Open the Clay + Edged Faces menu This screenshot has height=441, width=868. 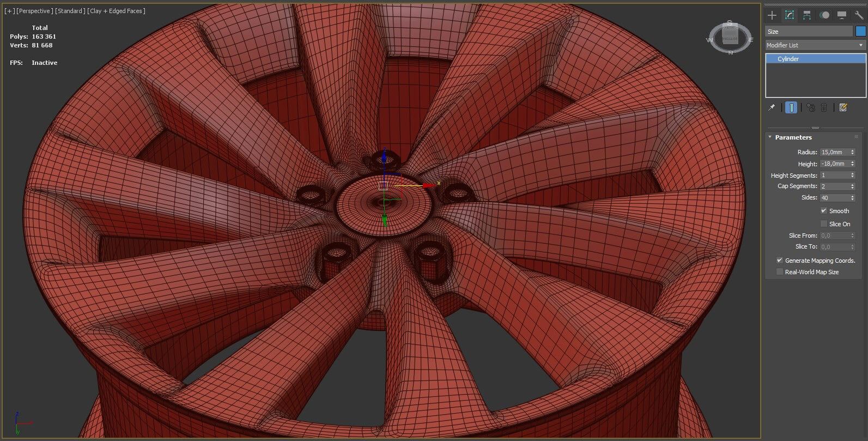116,11
